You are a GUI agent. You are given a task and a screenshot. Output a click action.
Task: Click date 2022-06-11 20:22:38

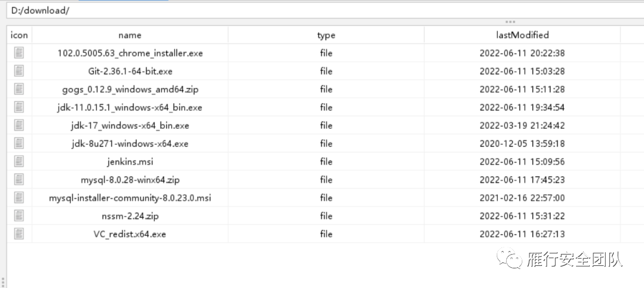(x=522, y=54)
